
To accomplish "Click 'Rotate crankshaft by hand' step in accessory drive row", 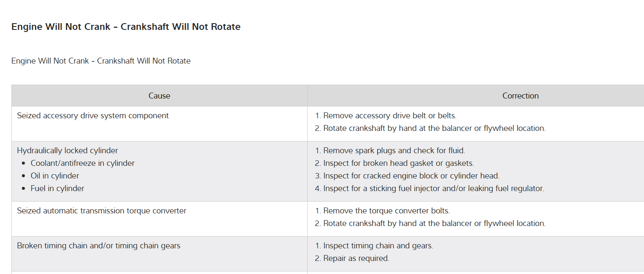I will pyautogui.click(x=434, y=128).
